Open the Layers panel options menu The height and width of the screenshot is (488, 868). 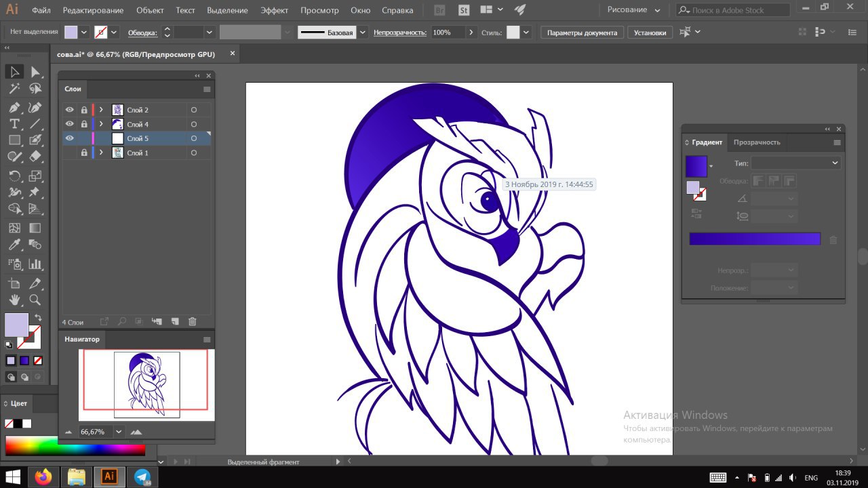pos(207,89)
